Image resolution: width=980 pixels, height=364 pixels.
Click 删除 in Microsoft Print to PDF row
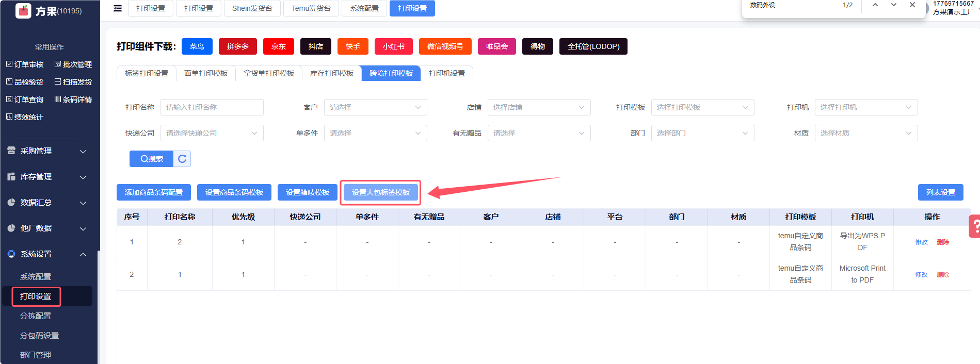pyautogui.click(x=943, y=274)
